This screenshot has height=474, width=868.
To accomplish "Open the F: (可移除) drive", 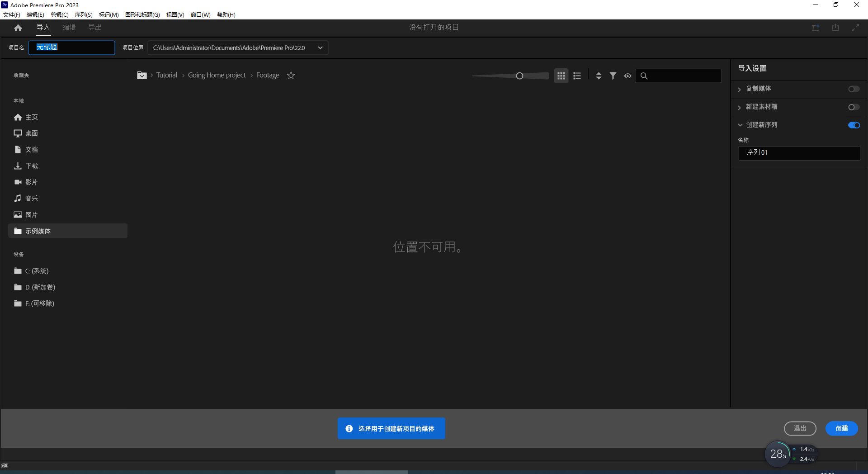I will pyautogui.click(x=68, y=303).
